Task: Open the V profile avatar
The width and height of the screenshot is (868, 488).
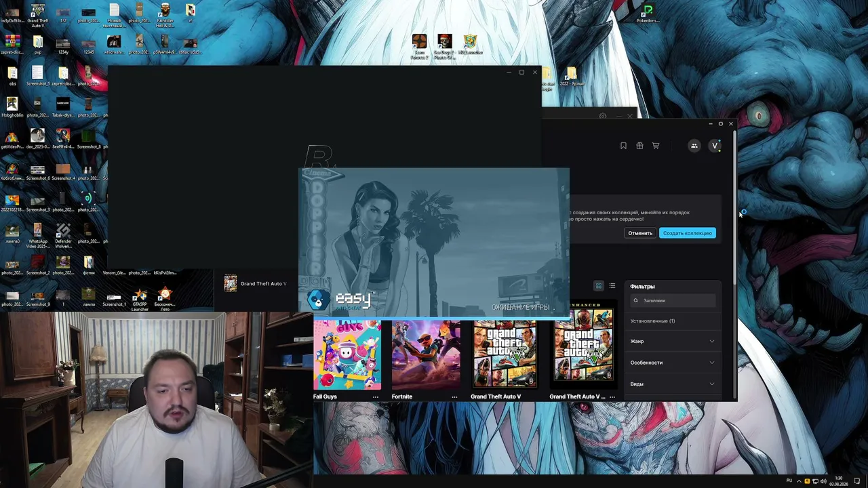Action: point(714,146)
